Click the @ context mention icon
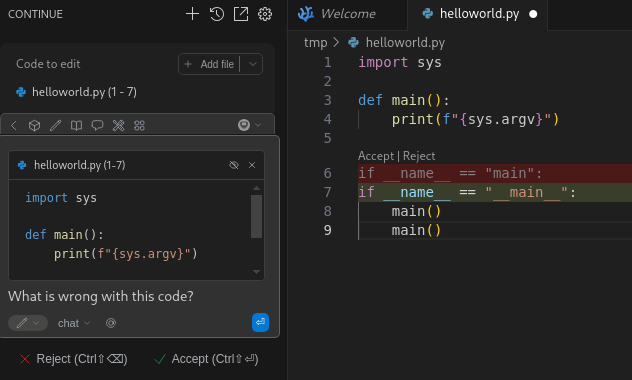This screenshot has height=380, width=632. [x=111, y=323]
